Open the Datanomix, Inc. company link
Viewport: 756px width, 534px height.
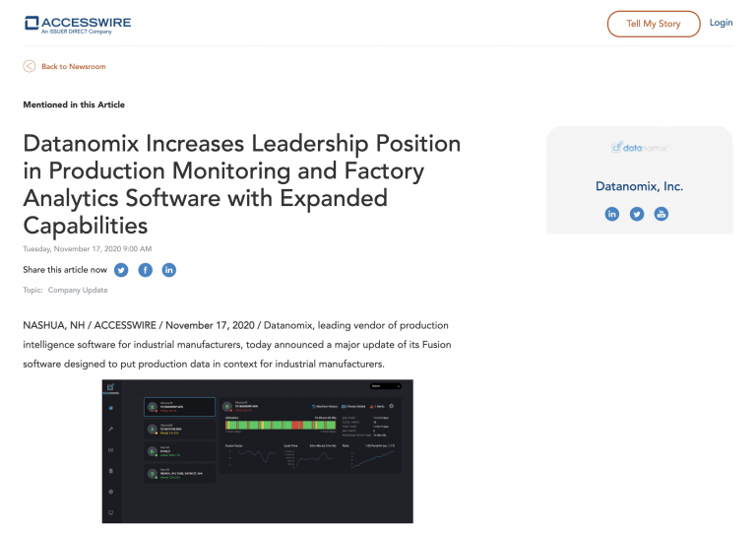pos(639,186)
